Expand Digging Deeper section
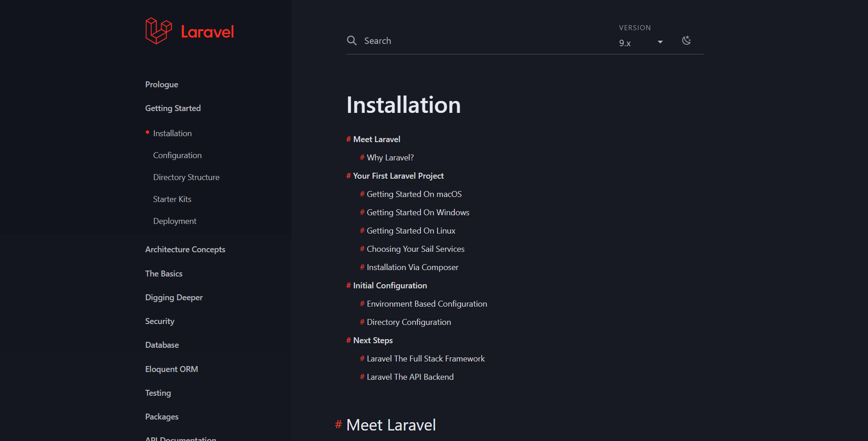Image resolution: width=868 pixels, height=441 pixels. coord(174,298)
